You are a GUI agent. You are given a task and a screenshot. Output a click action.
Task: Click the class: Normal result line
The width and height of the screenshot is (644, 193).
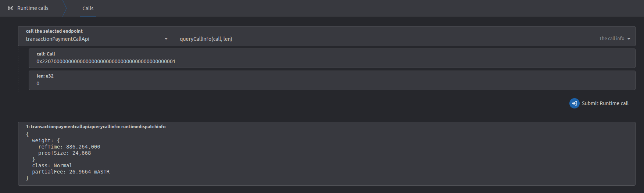pos(52,165)
